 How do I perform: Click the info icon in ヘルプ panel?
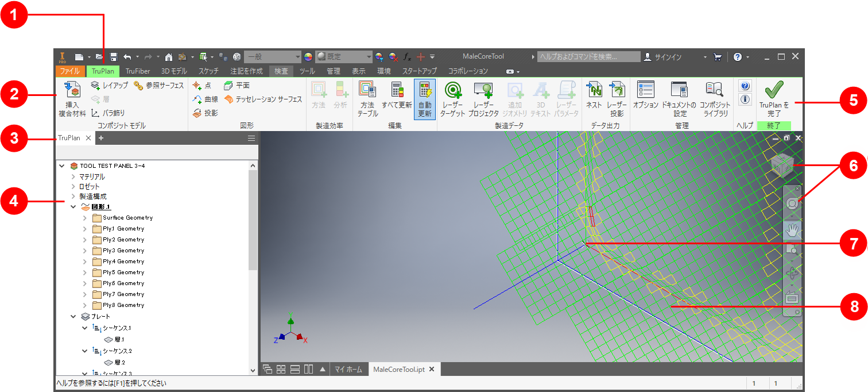(745, 99)
